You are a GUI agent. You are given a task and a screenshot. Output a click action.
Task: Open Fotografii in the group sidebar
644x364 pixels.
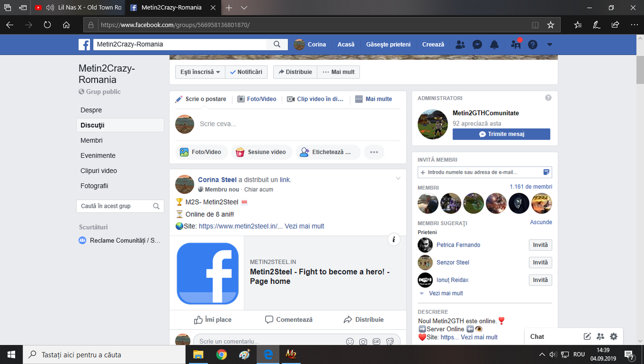(94, 186)
